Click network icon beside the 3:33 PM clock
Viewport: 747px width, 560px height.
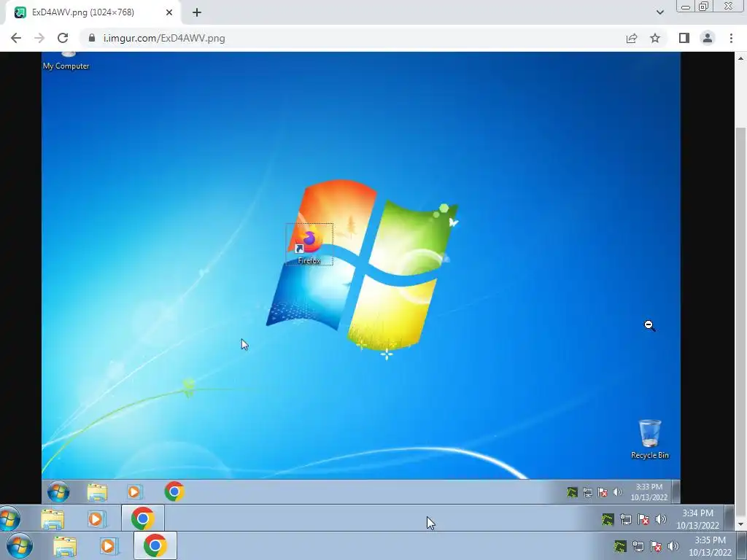point(588,492)
